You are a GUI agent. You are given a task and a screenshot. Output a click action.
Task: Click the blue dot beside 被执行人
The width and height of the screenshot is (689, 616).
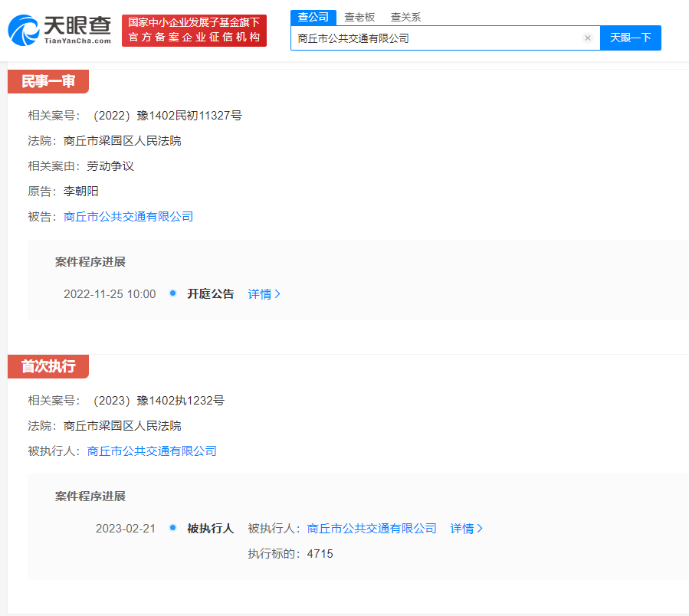pos(172,528)
